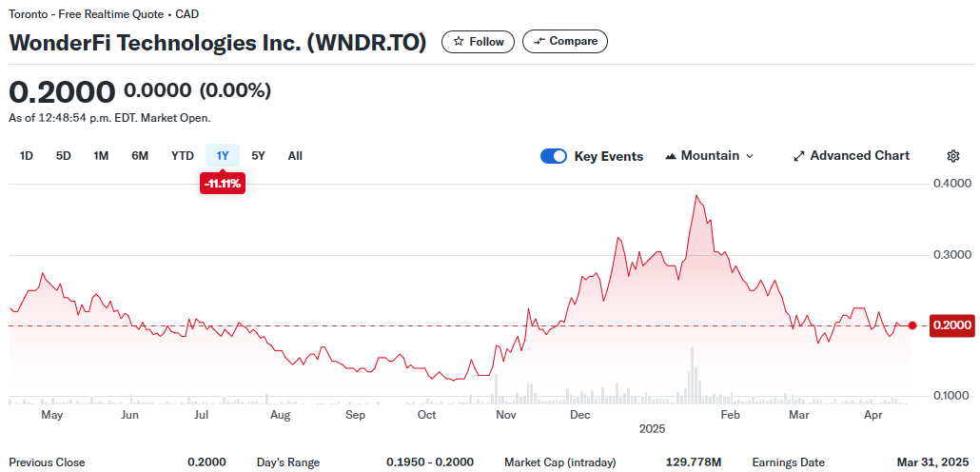Click the red current price dot on chart

coord(912,325)
